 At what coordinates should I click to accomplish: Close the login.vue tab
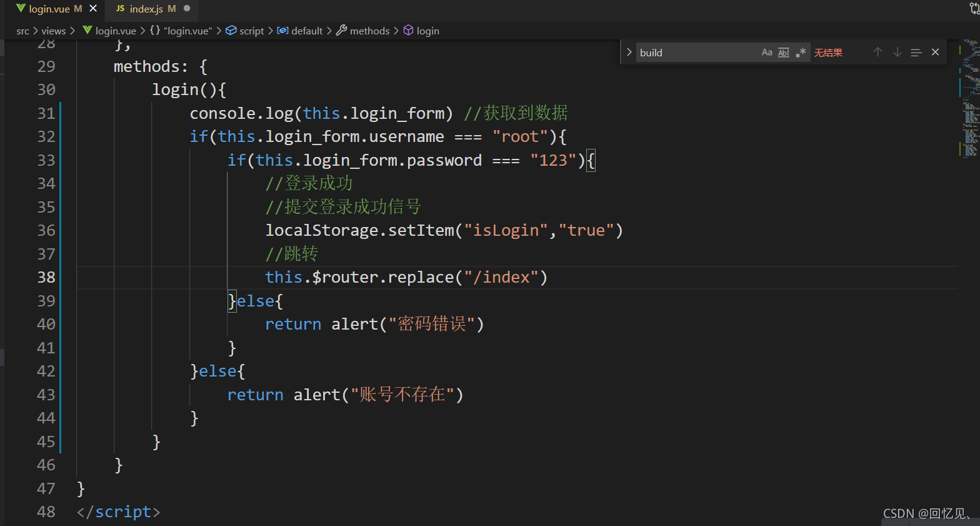(x=93, y=9)
